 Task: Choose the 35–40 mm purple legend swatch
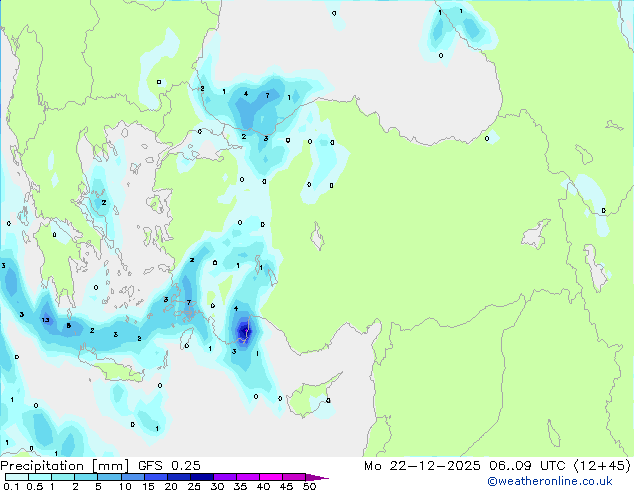pyautogui.click(x=248, y=477)
